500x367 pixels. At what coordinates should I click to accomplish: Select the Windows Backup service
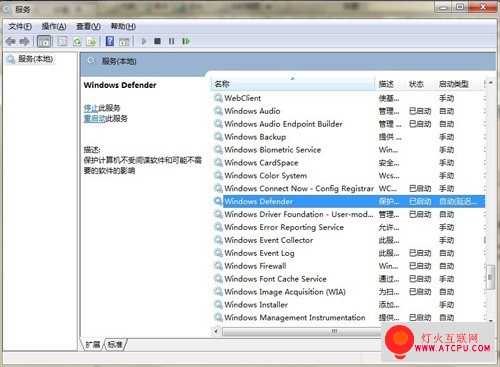[348, 137]
